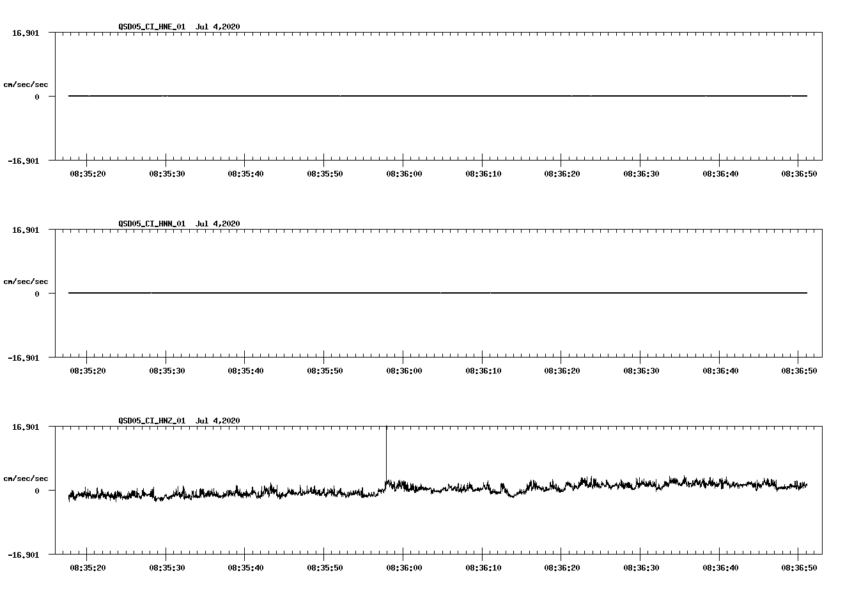Screen dimensions: 868x591
Task: Click the flat HNE acceleration trace line
Action: click(x=438, y=96)
